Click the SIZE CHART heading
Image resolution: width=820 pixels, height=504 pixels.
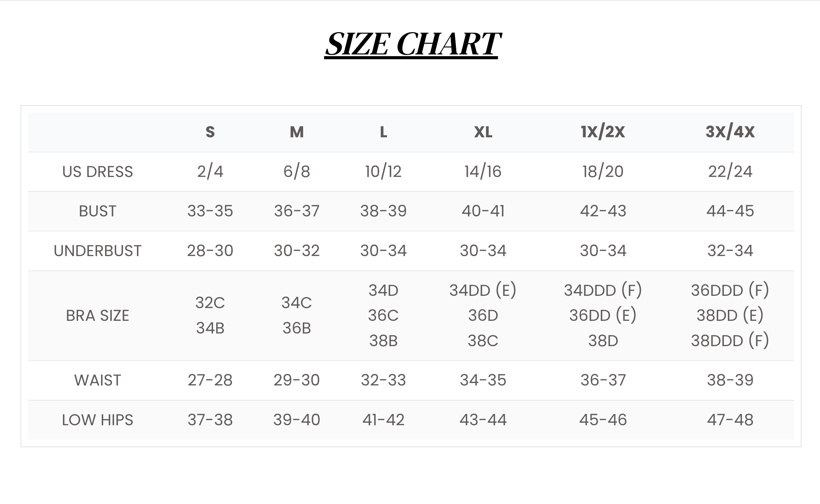(411, 45)
